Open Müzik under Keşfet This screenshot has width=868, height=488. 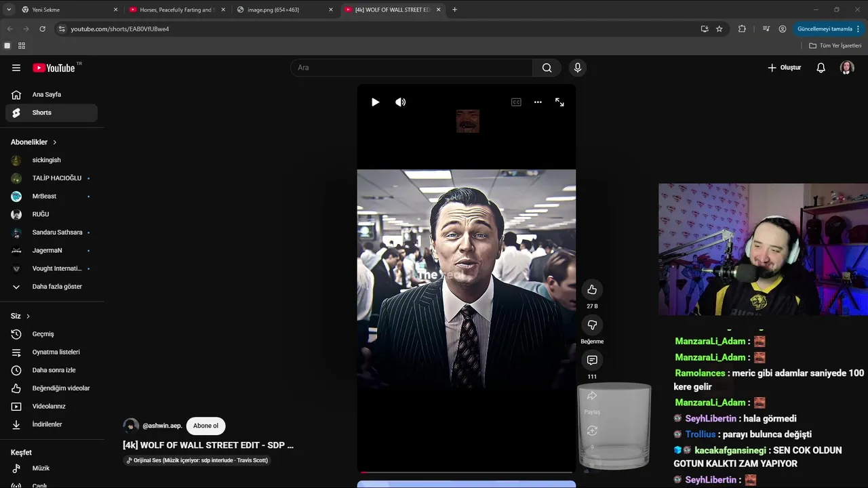(52, 468)
